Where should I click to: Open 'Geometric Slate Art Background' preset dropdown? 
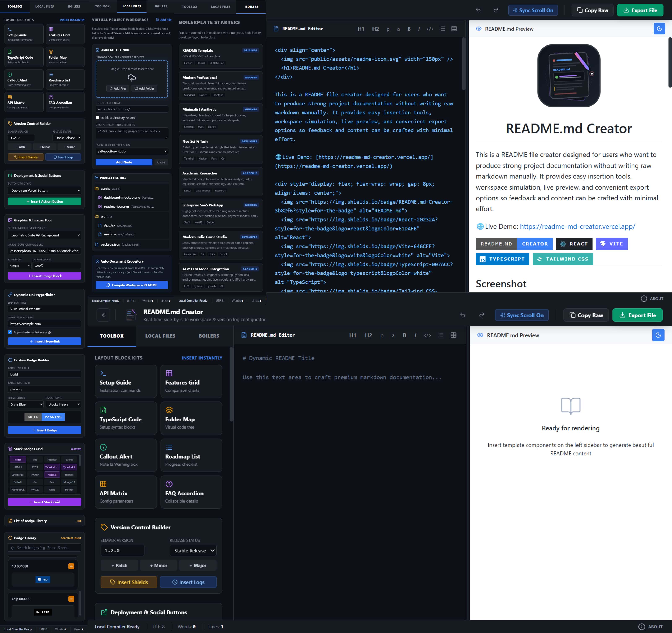[x=45, y=235]
